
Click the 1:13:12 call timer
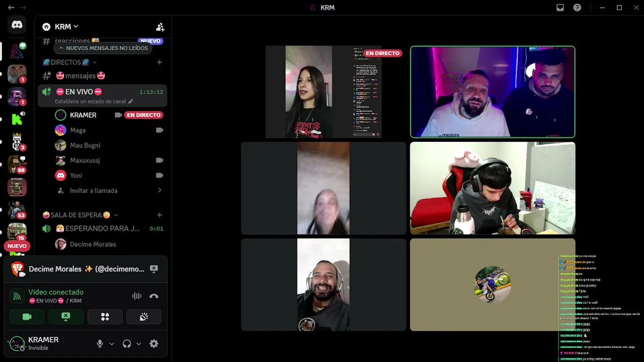click(151, 92)
